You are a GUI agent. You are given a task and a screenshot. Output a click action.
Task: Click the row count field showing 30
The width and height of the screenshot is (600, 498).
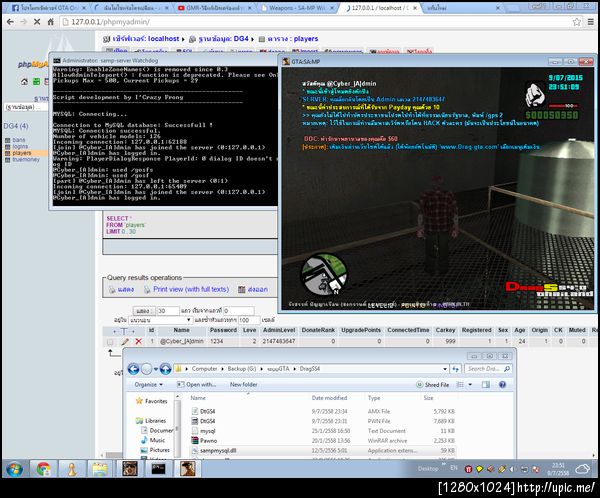point(168,311)
